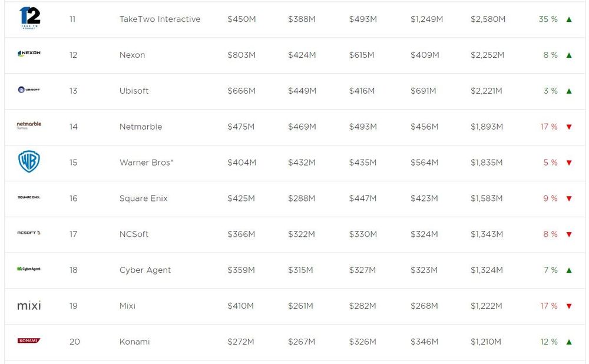Click Cyber Agent's 7 % growth value

(550, 270)
